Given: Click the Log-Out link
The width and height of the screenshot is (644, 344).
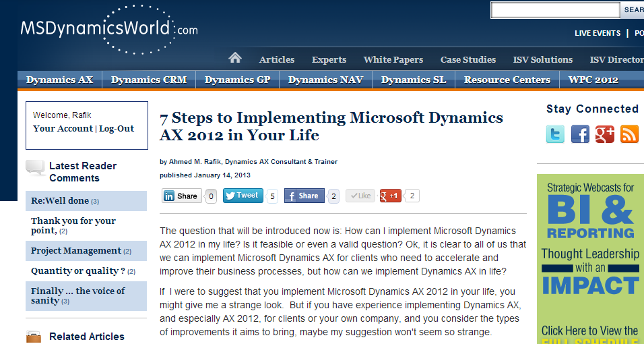Looking at the screenshot, I should pos(117,128).
